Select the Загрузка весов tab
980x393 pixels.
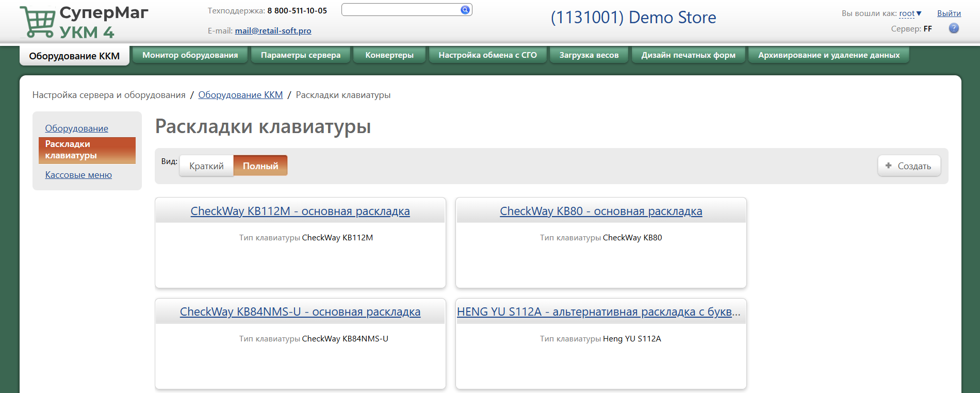coord(589,55)
